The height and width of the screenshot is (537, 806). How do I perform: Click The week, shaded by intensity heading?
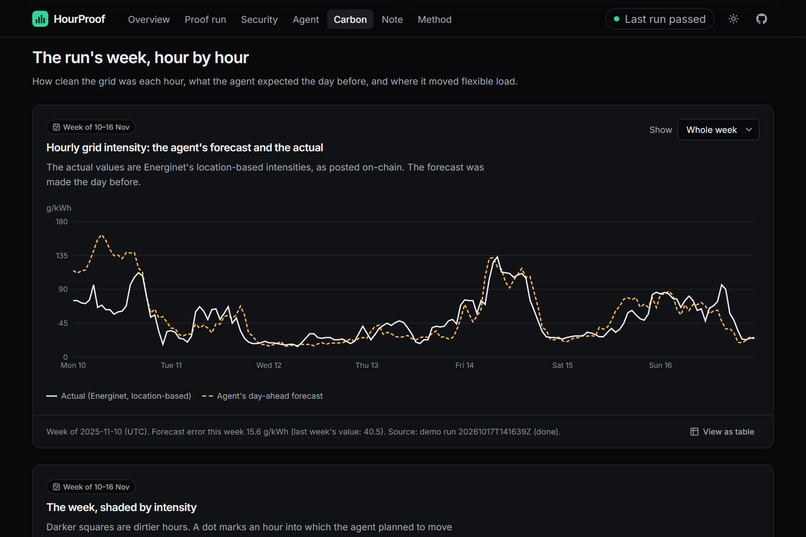pyautogui.click(x=121, y=507)
